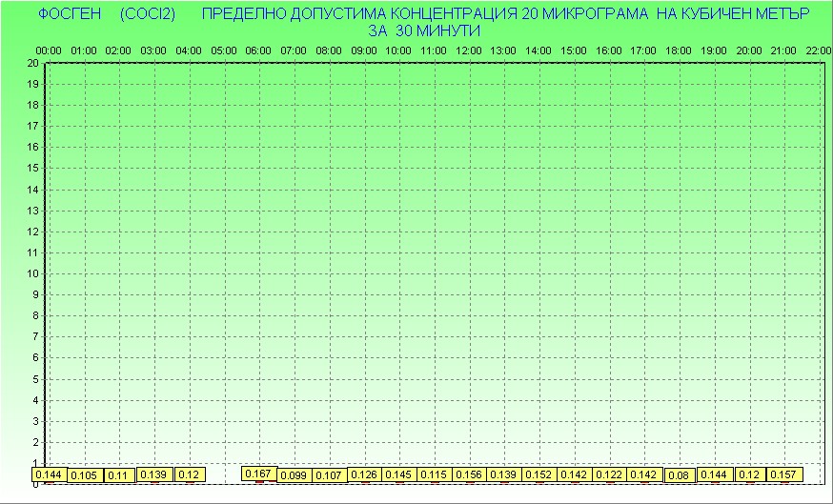This screenshot has width=833, height=504.
Task: Select the 0.105 value label
Action: click(85, 474)
